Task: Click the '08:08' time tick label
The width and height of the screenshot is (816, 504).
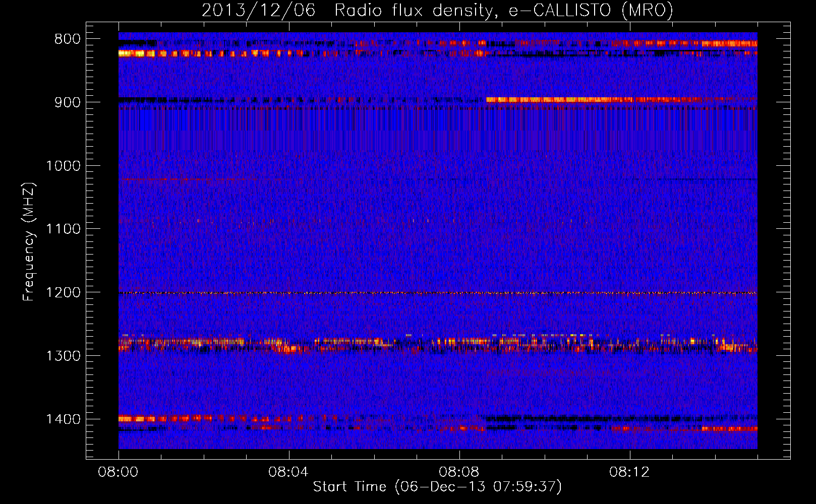Action: 459,472
